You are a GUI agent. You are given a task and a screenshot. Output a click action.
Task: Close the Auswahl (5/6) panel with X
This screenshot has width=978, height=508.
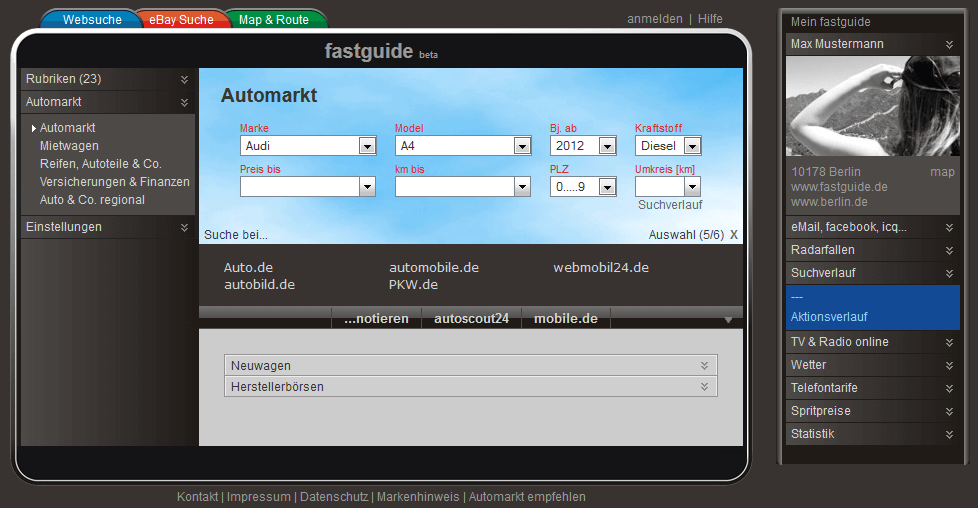pos(734,235)
